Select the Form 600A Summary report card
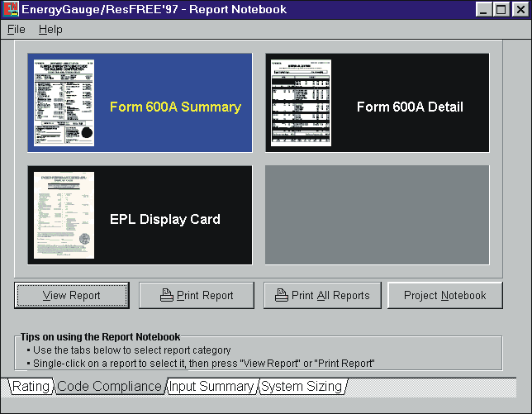Image resolution: width=532 pixels, height=414 pixels. pyautogui.click(x=140, y=102)
